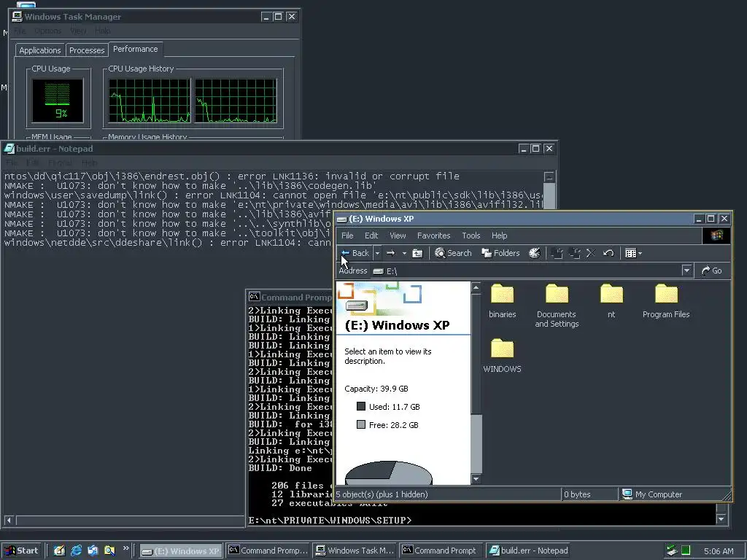
Task: Open the Edit menu in Explorer
Action: (x=371, y=236)
